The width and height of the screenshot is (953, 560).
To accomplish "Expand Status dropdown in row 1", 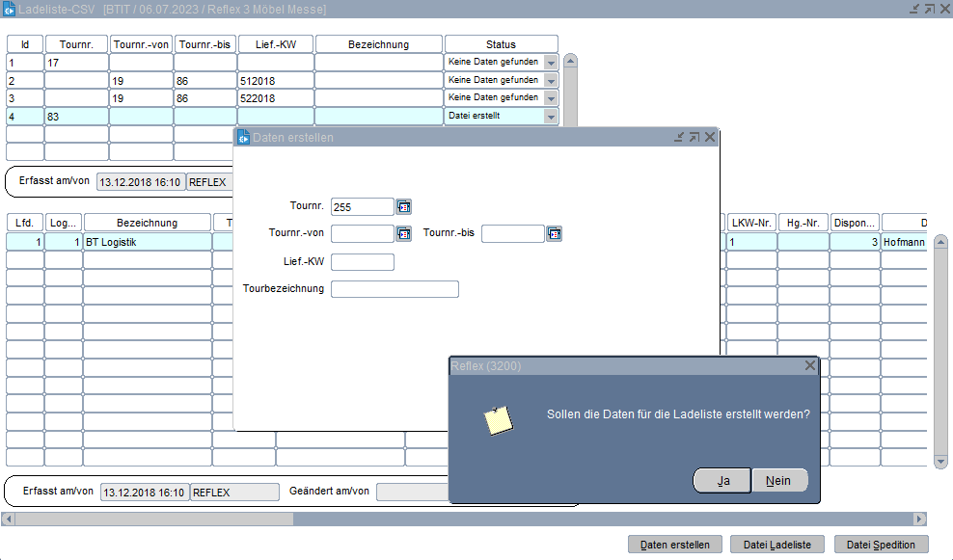I will [551, 62].
